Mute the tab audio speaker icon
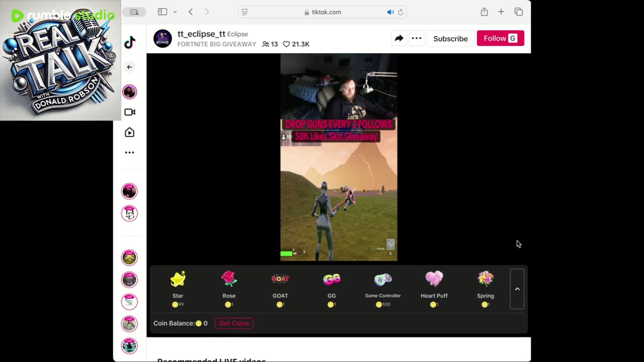644x362 pixels. point(390,12)
